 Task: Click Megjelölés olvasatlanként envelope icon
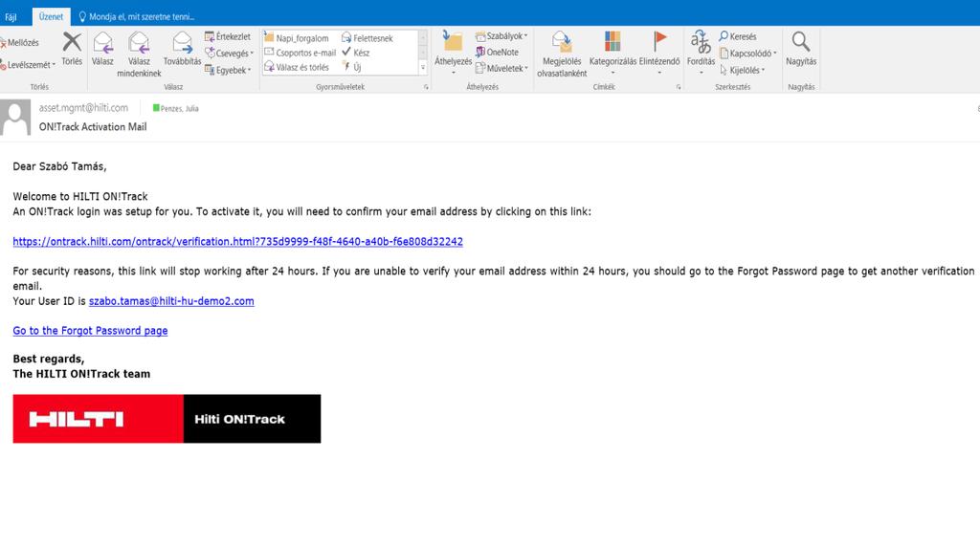pos(562,42)
